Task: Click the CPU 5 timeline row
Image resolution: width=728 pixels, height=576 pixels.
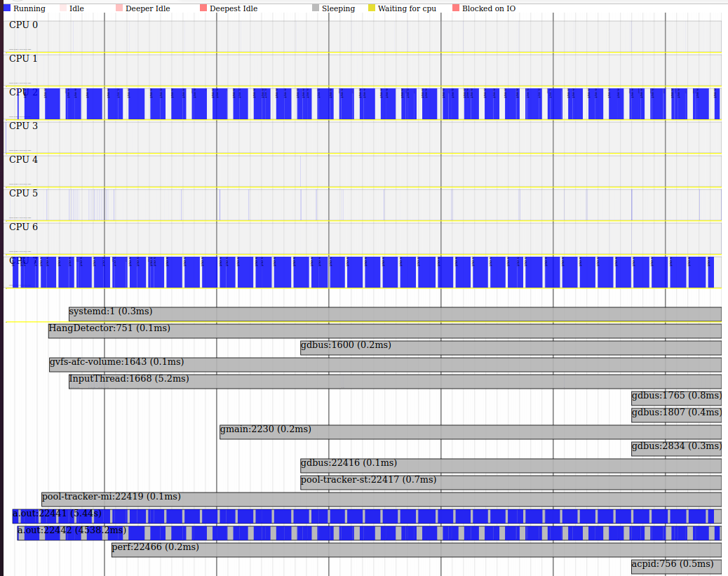Action: [365, 205]
